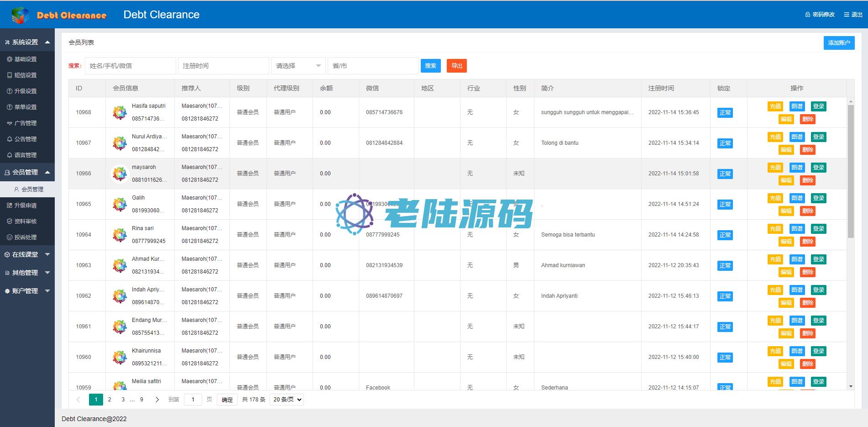Image resolution: width=868 pixels, height=427 pixels.
Task: Toggle 正常 lock status for member 10963
Action: pyautogui.click(x=725, y=266)
